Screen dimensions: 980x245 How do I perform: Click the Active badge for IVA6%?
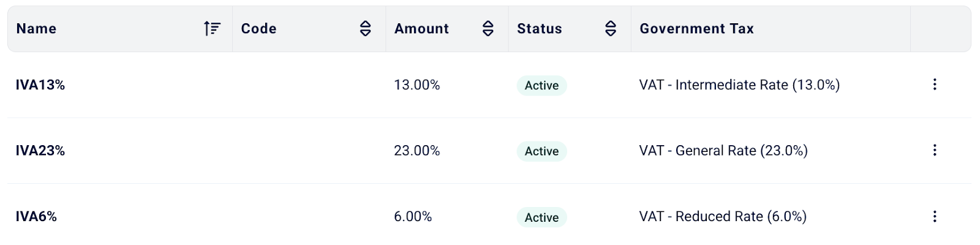(541, 217)
